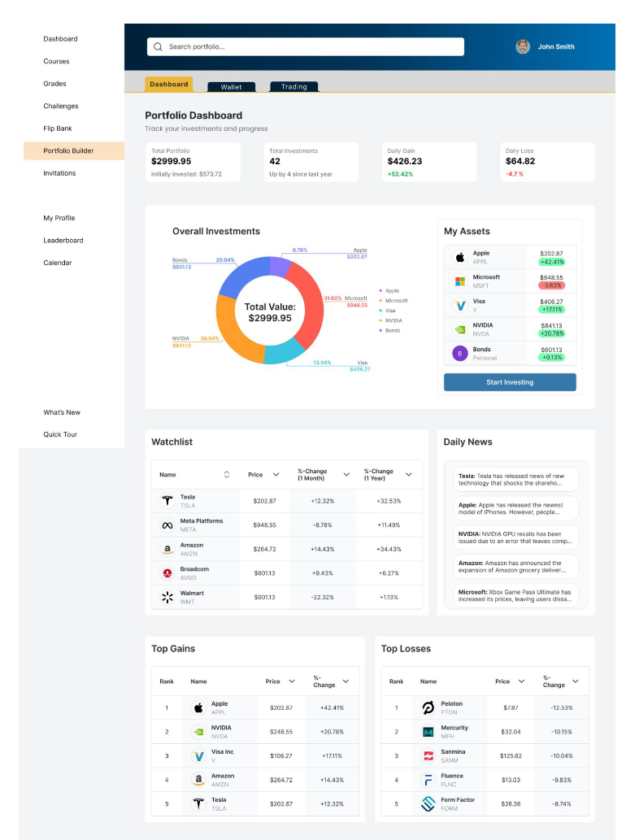626x840 pixels.
Task: Open the Amazon grocery news card
Action: pos(516,566)
